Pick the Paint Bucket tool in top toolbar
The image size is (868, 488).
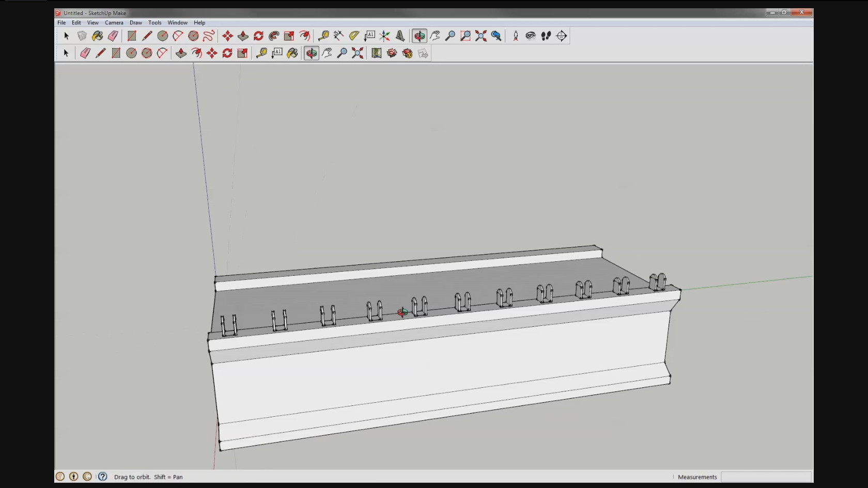point(97,36)
